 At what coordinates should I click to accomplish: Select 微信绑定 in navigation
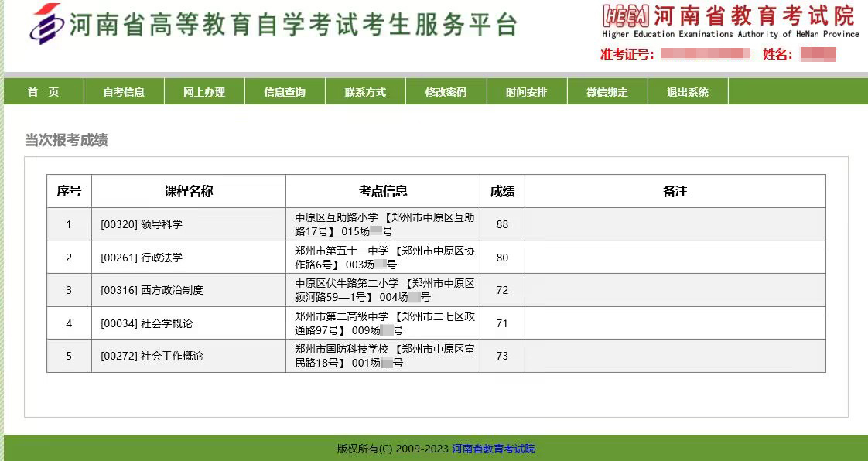[x=607, y=92]
